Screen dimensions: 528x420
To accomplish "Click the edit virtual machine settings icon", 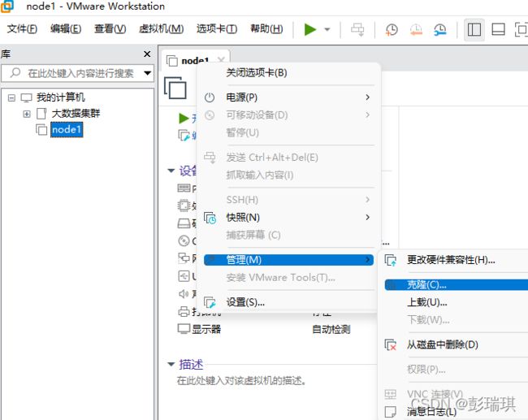I will (x=184, y=136).
